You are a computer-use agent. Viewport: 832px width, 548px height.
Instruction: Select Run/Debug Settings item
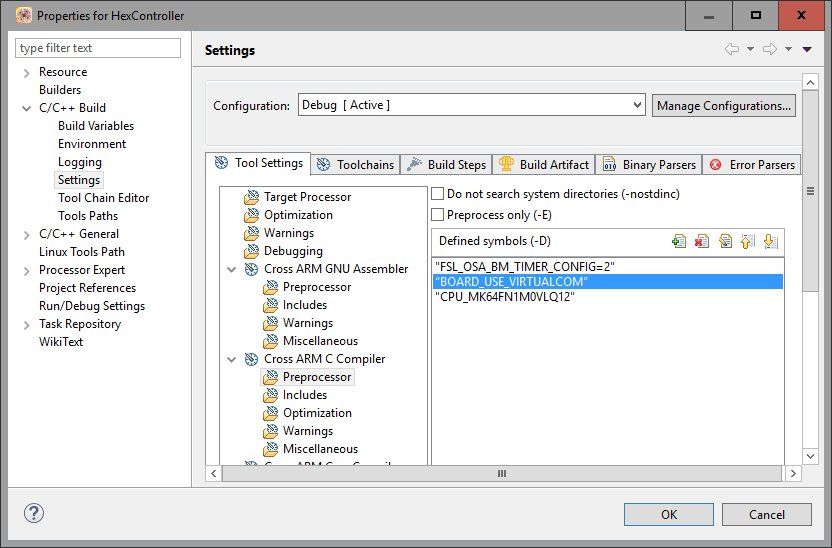(92, 306)
